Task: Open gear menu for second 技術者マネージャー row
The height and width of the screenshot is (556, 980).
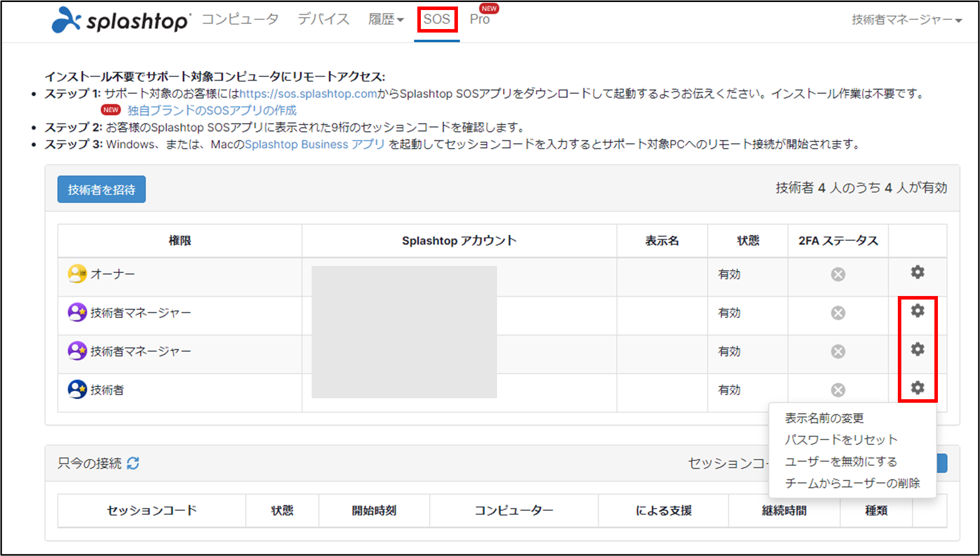Action: pos(917,349)
